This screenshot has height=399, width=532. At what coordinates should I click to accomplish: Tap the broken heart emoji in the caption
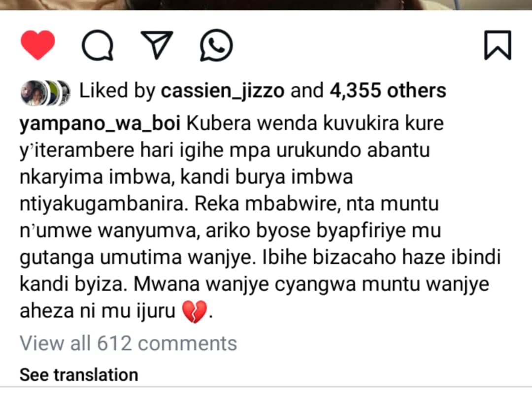[195, 311]
